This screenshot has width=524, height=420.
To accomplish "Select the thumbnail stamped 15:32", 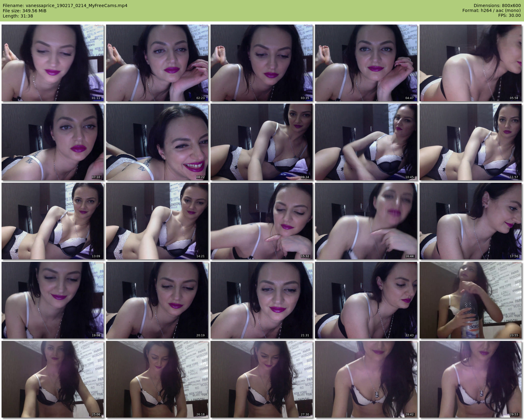I will coord(262,221).
